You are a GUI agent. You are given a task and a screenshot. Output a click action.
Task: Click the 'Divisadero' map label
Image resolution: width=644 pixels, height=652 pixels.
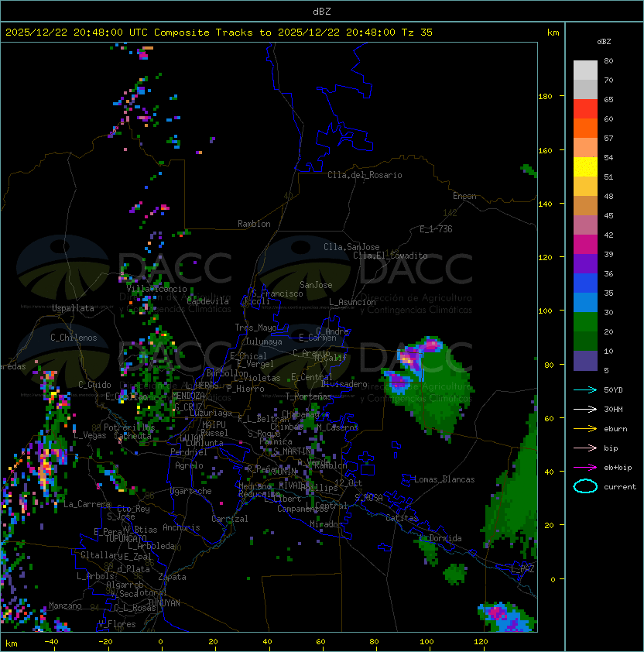tap(344, 384)
